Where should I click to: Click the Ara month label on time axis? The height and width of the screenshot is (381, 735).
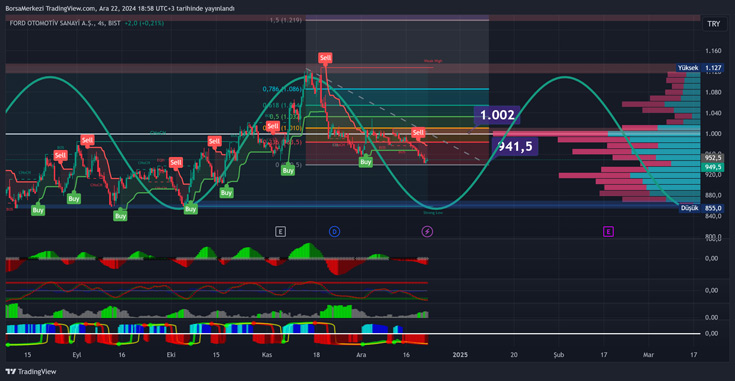(x=361, y=355)
